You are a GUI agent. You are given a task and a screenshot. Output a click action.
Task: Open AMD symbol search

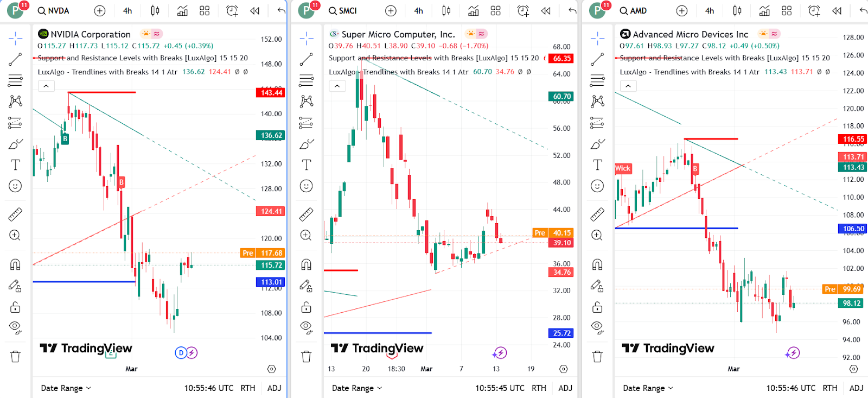pyautogui.click(x=634, y=11)
